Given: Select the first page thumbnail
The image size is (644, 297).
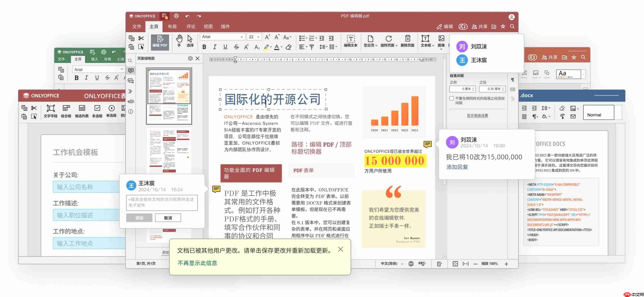Looking at the screenshot, I should 169,96.
